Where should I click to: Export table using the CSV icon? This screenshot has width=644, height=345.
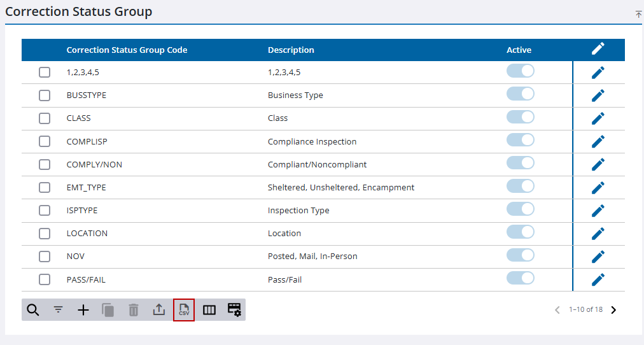184,310
